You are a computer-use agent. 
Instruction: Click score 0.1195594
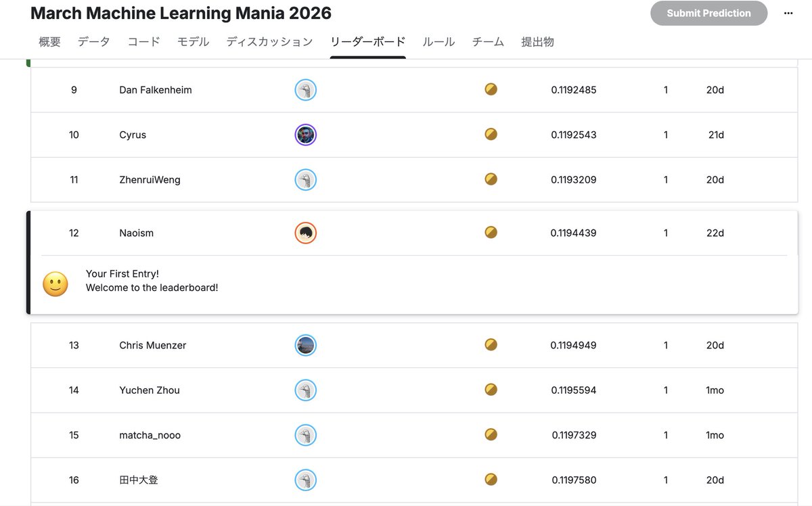[x=574, y=390]
